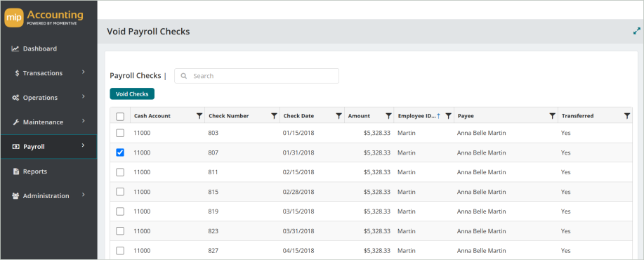The image size is (644, 260).
Task: Open Amount column filter funnel
Action: point(388,116)
